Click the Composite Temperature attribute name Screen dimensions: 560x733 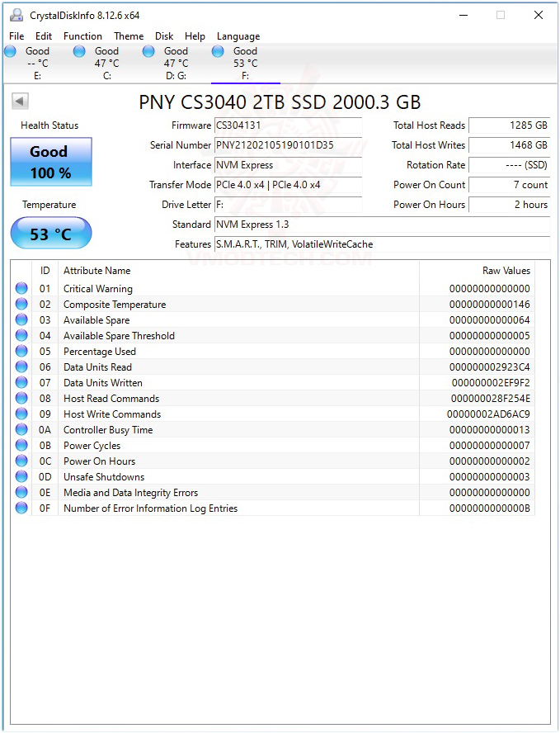click(115, 305)
